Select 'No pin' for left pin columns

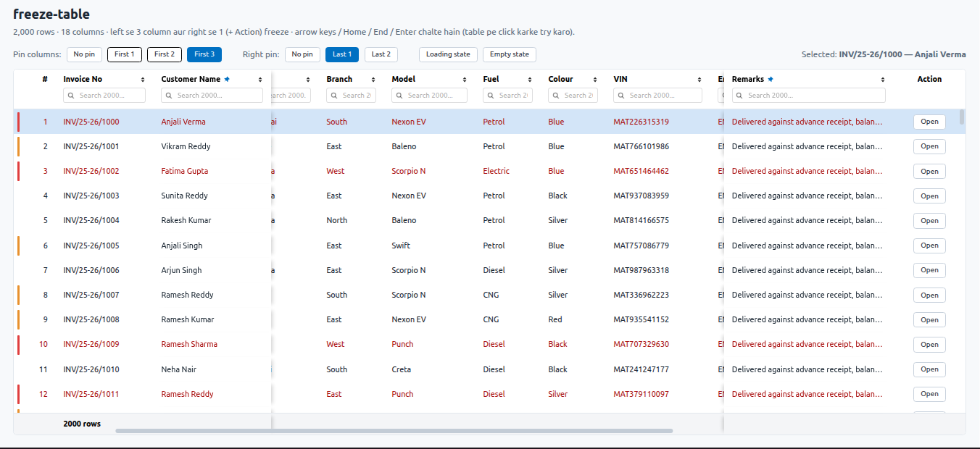tap(85, 54)
